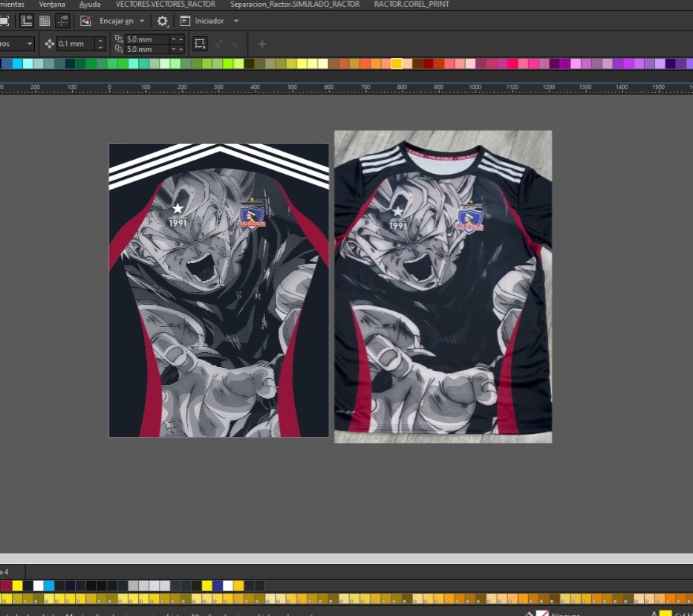Pick the crimson swatch in document palette
Image resolution: width=693 pixels, height=616 pixels.
click(6, 586)
